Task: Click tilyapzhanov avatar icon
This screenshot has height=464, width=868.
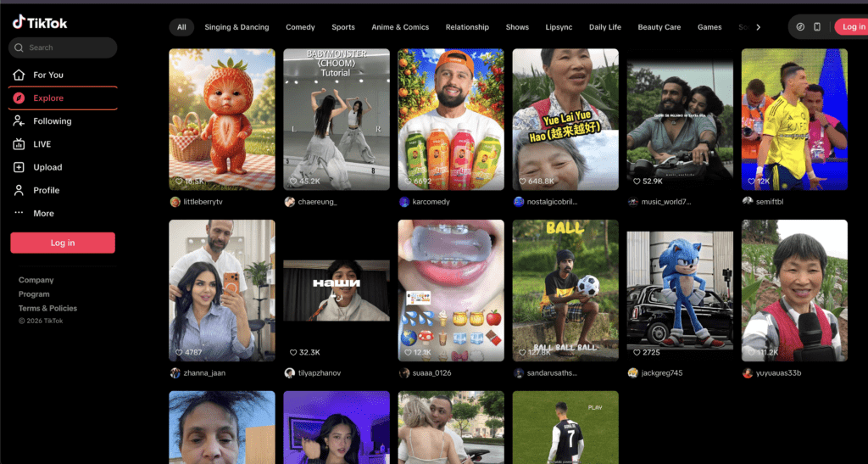Action: [x=290, y=372]
